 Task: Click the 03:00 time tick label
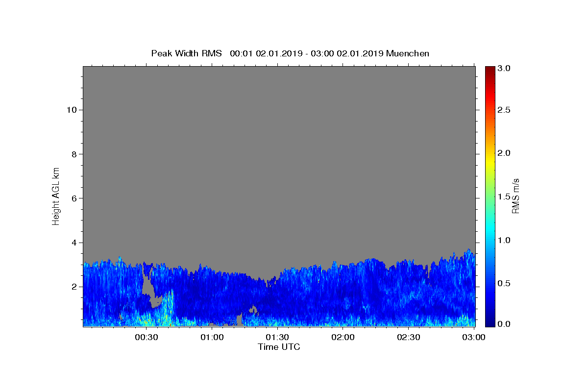pyautogui.click(x=474, y=337)
